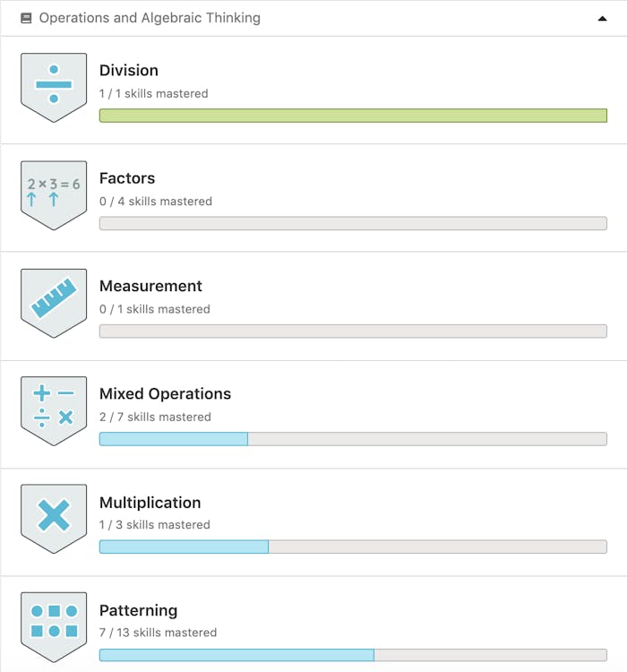Click the Operations and Algebraic Thinking heading
The height and width of the screenshot is (672, 627).
[150, 18]
